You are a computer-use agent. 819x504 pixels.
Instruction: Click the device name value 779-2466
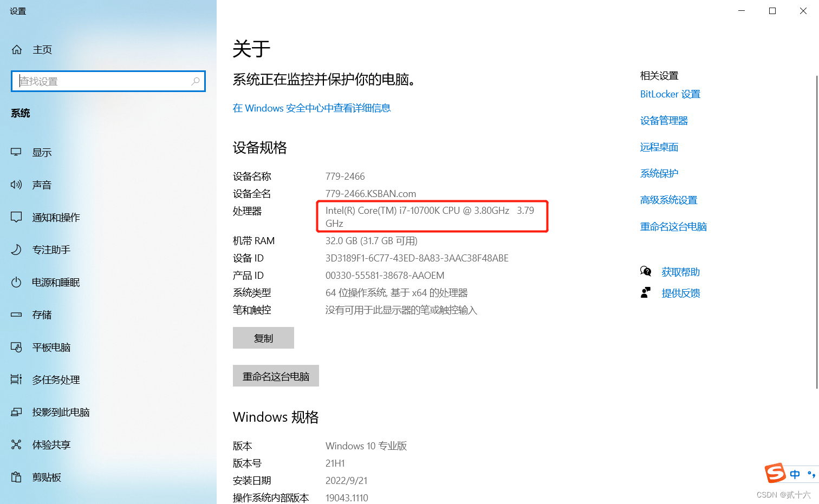click(x=345, y=176)
